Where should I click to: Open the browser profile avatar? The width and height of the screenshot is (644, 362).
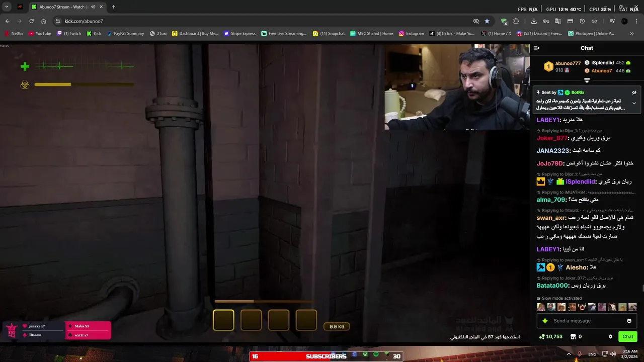(624, 21)
